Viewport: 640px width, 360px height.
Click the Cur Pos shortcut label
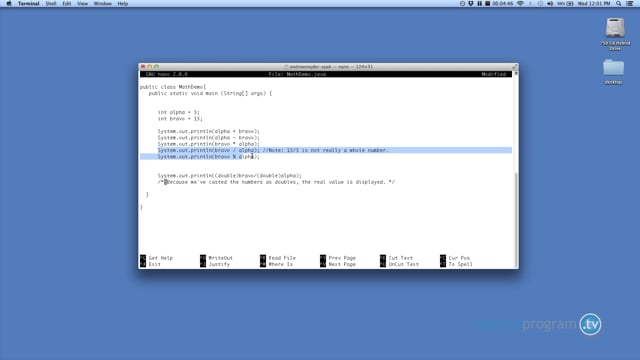pos(459,258)
